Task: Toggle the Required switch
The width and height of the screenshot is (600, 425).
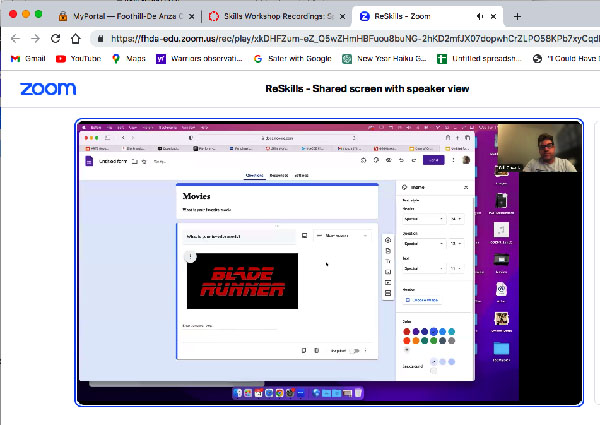Action: 355,351
